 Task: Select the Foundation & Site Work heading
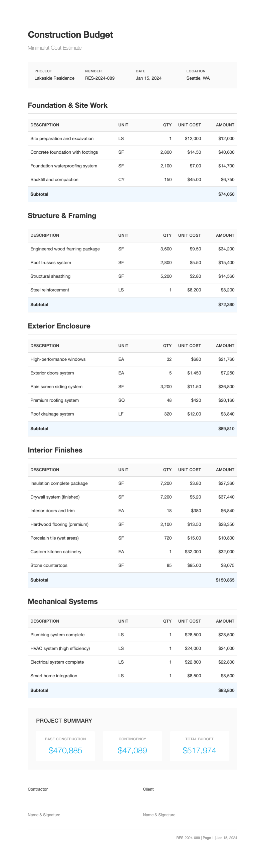[x=67, y=105]
